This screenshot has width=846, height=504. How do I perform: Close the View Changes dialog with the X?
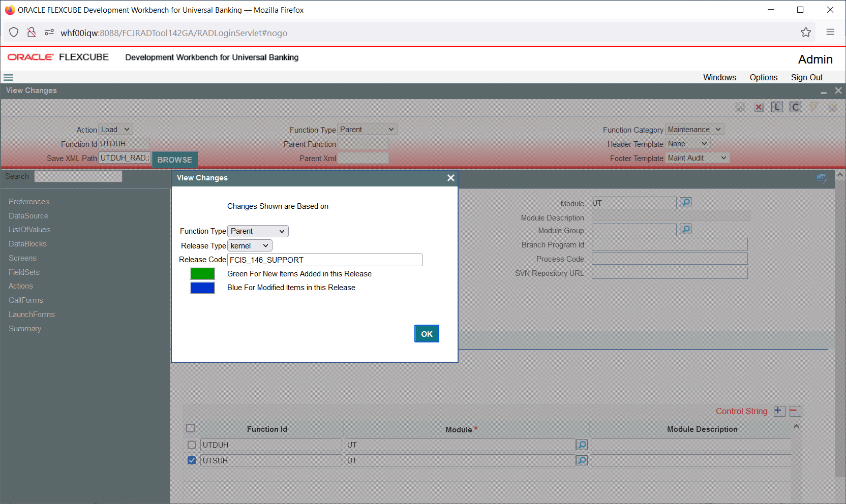click(450, 178)
